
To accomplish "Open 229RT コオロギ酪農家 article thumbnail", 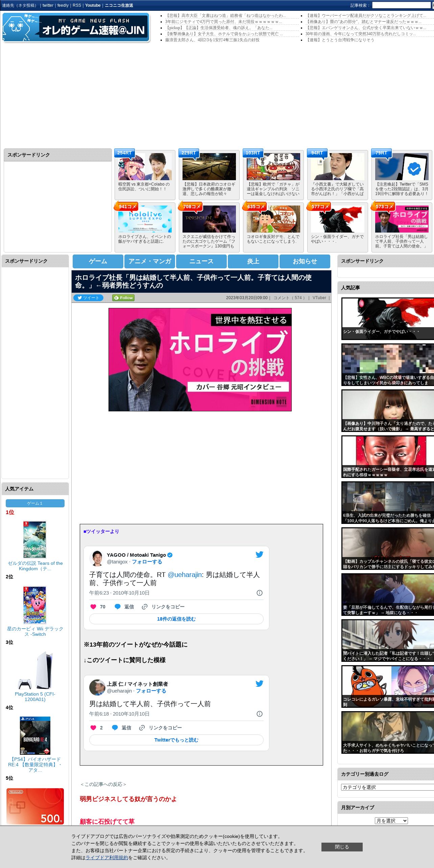I will (x=209, y=167).
